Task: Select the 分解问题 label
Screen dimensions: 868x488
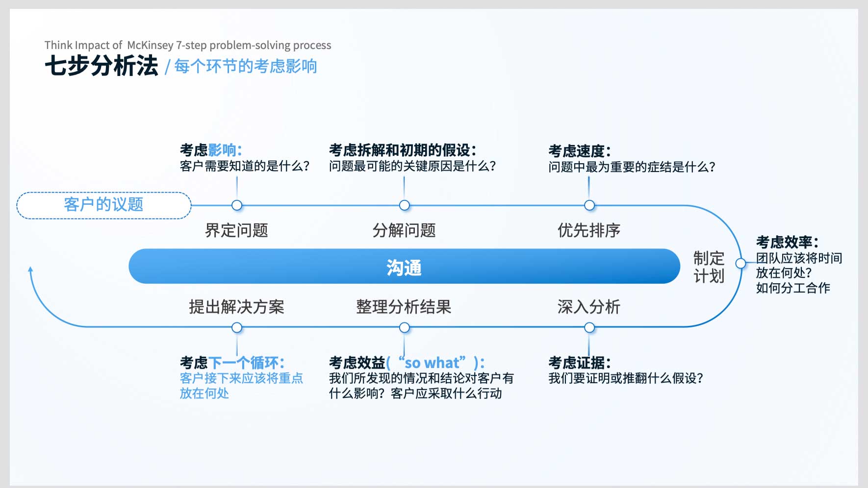Action: click(404, 230)
